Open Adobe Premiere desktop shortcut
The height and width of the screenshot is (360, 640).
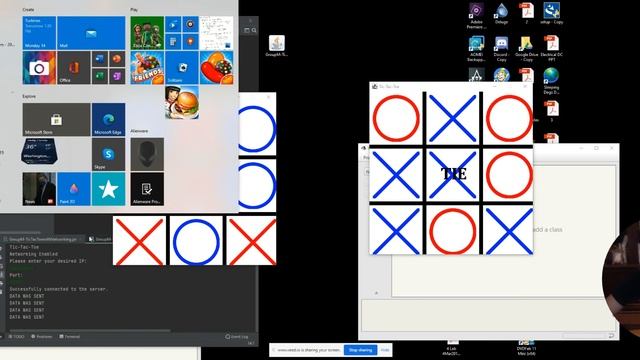click(x=476, y=16)
